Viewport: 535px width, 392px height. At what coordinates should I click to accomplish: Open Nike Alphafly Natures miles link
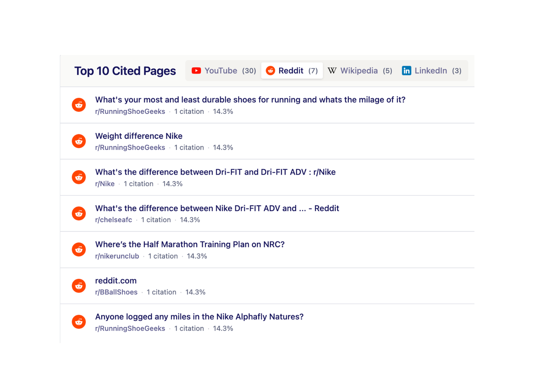[199, 317]
